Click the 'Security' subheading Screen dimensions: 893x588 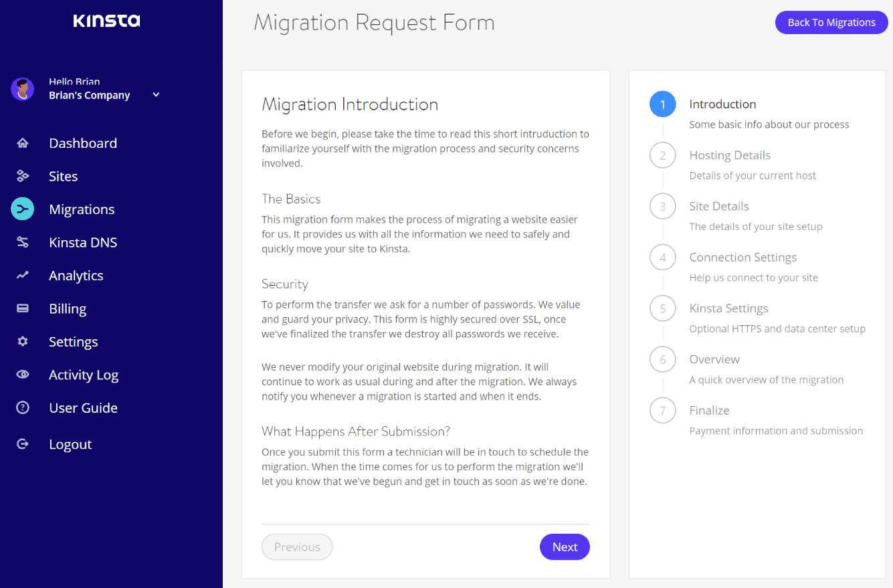click(285, 284)
